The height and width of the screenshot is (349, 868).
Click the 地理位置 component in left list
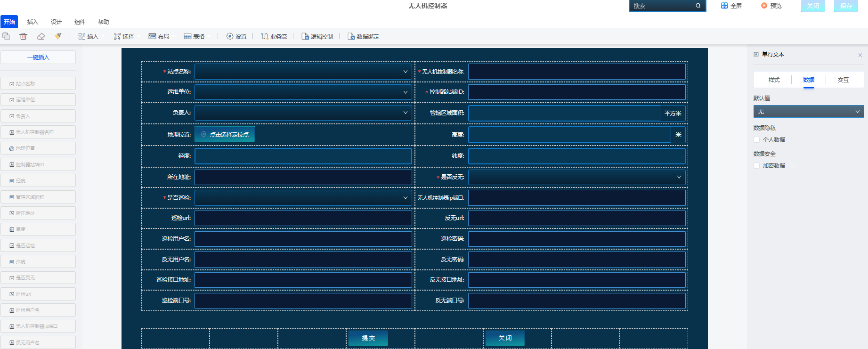point(38,148)
